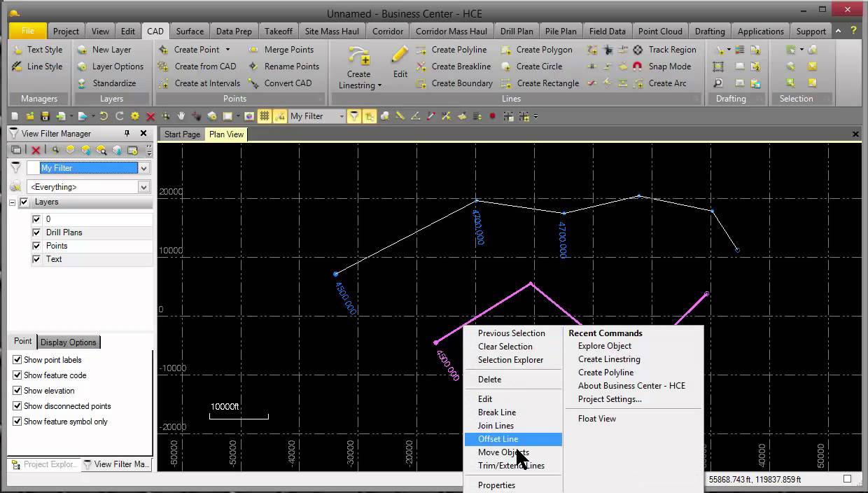Click the Create Rectangle icon

pos(505,83)
